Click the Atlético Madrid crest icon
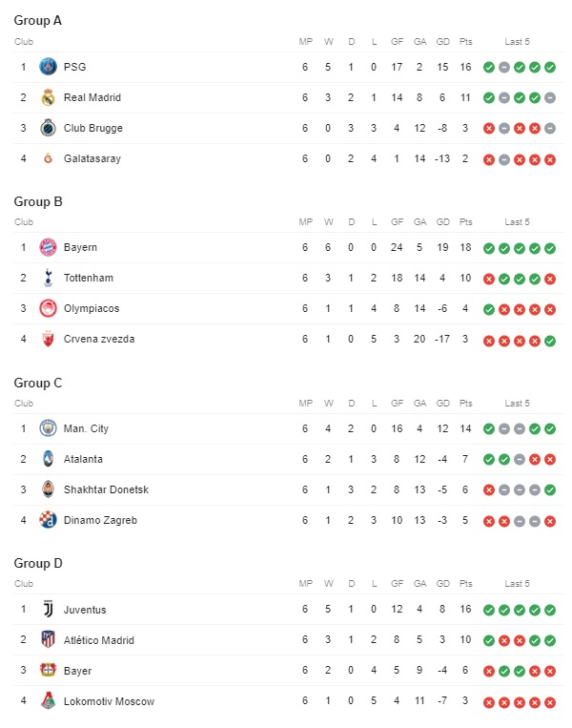The image size is (572, 728). point(48,640)
